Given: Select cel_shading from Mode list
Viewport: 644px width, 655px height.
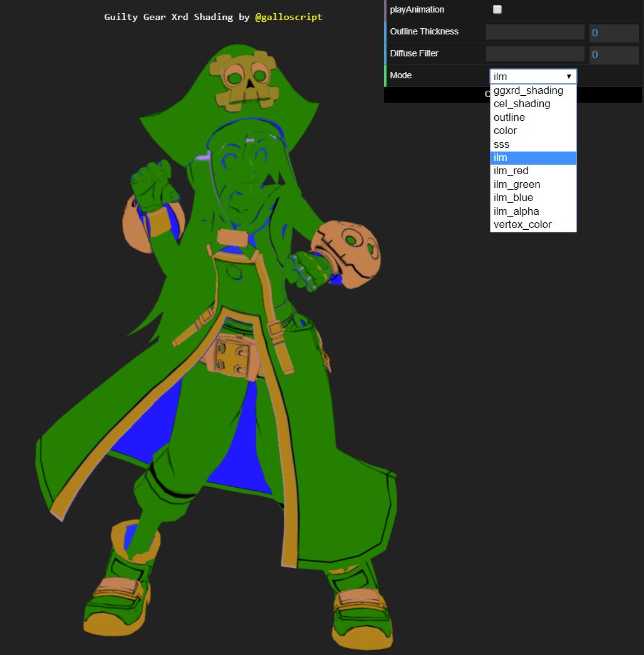Looking at the screenshot, I should click(533, 103).
